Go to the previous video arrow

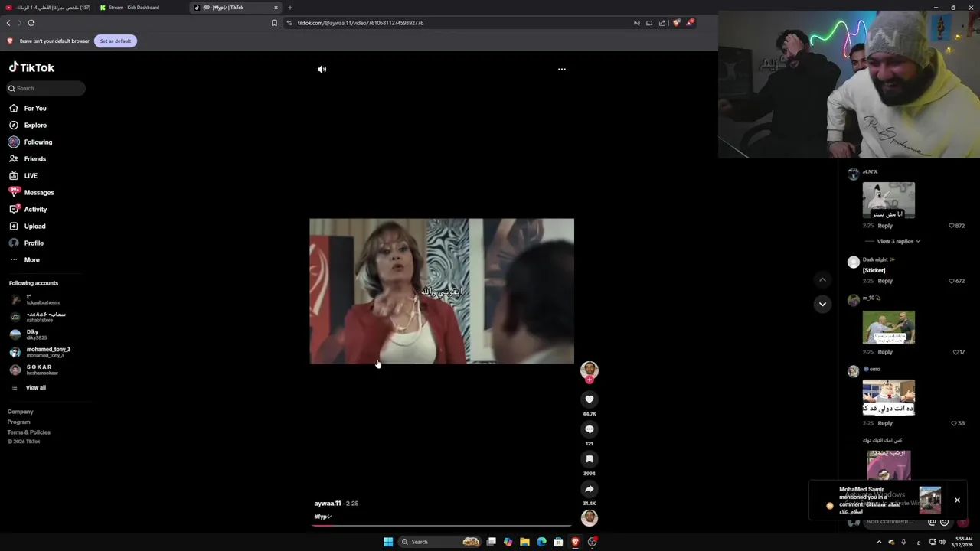pos(822,280)
